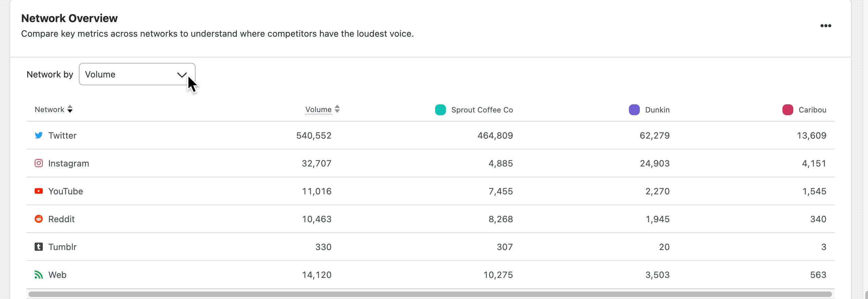Screen dimensions: 868x299
Task: Click Twitter volume value 540,552
Action: [314, 136]
